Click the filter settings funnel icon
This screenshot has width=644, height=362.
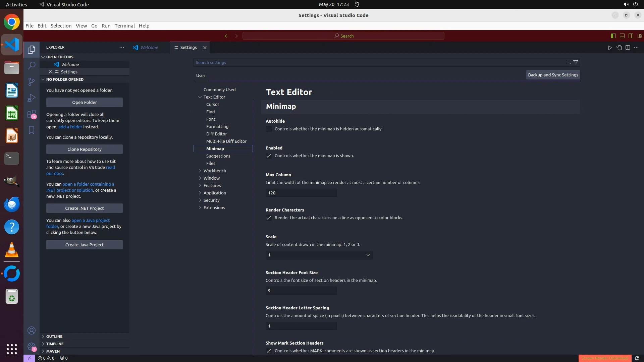[x=576, y=62]
